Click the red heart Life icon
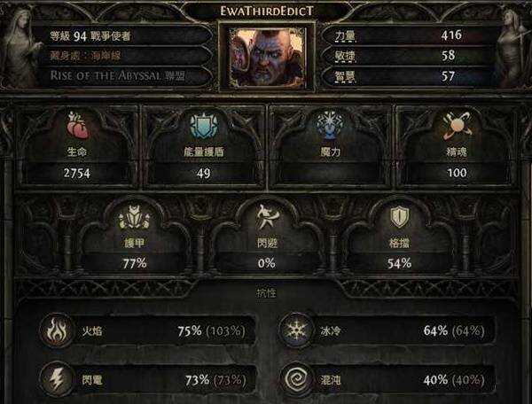Screen dimensions: 532x404 [x=78, y=126]
